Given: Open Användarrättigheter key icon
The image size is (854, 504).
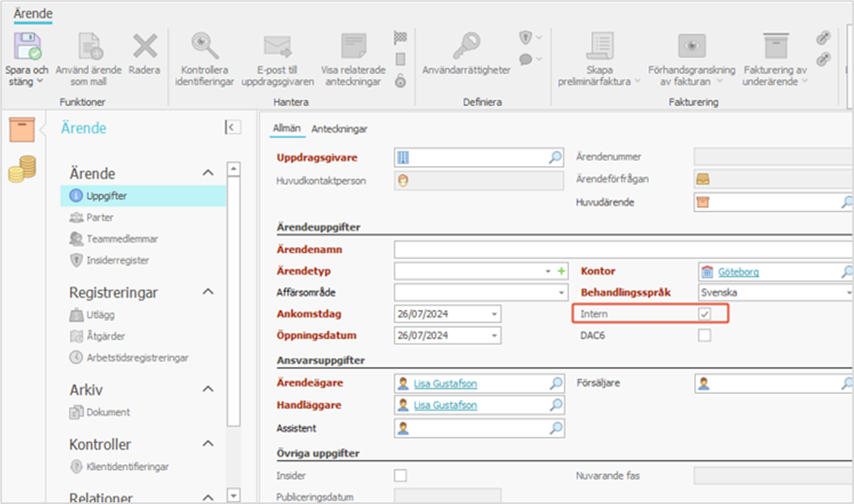Looking at the screenshot, I should (465, 46).
